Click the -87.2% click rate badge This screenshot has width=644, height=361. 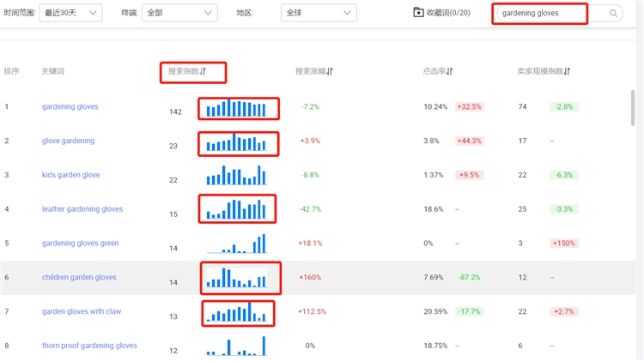[x=470, y=277]
